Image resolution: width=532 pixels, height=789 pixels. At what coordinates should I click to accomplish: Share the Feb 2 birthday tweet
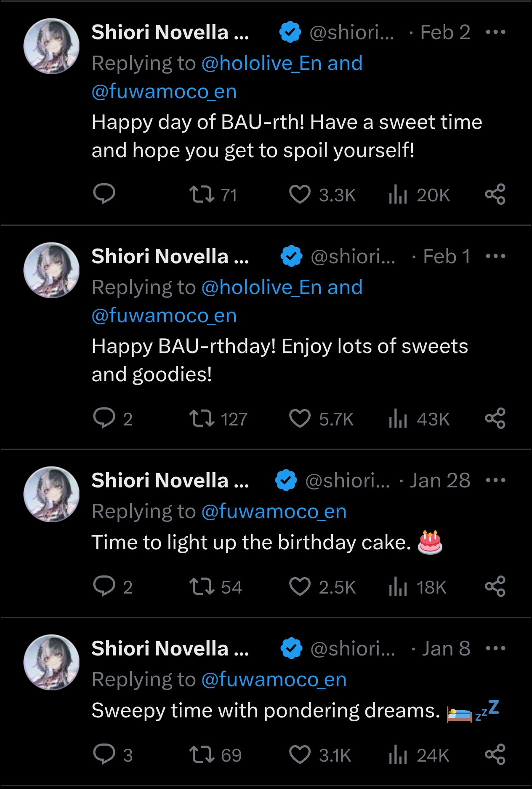click(x=495, y=195)
